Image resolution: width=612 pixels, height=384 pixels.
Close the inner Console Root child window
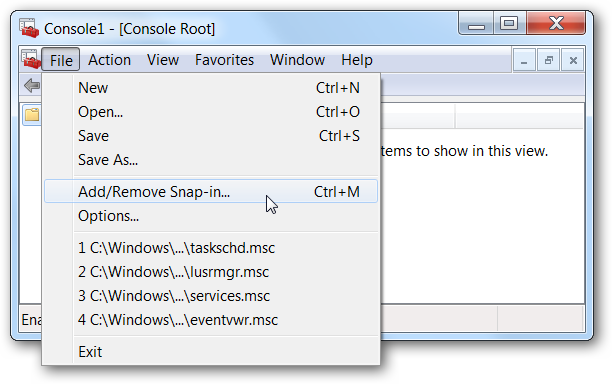(x=573, y=60)
